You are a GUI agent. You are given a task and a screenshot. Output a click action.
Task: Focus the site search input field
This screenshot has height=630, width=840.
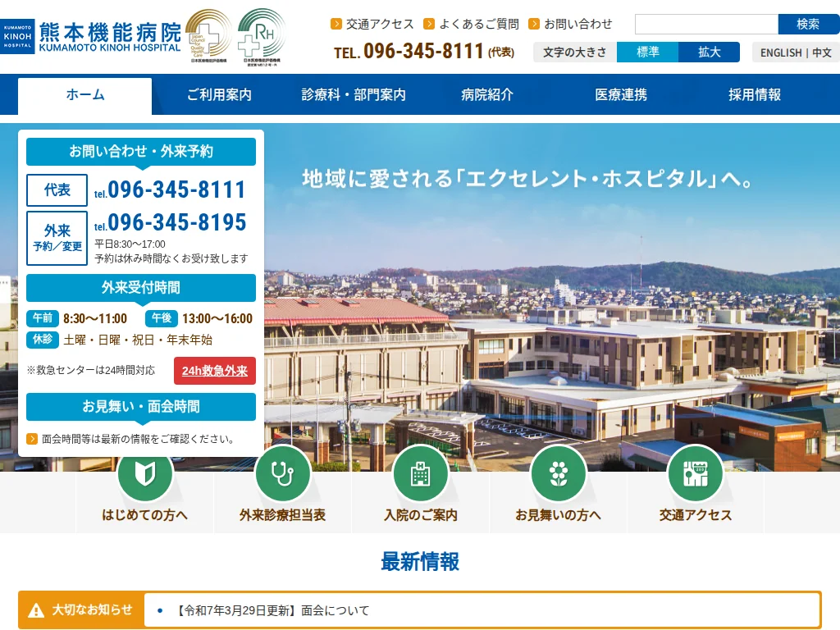[706, 24]
